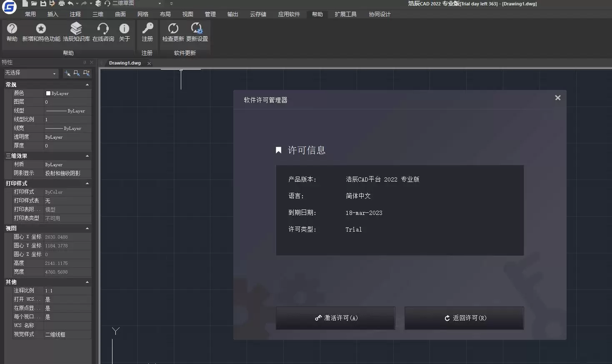Click the 激活许可(A) button
The height and width of the screenshot is (364, 612).
pyautogui.click(x=335, y=318)
